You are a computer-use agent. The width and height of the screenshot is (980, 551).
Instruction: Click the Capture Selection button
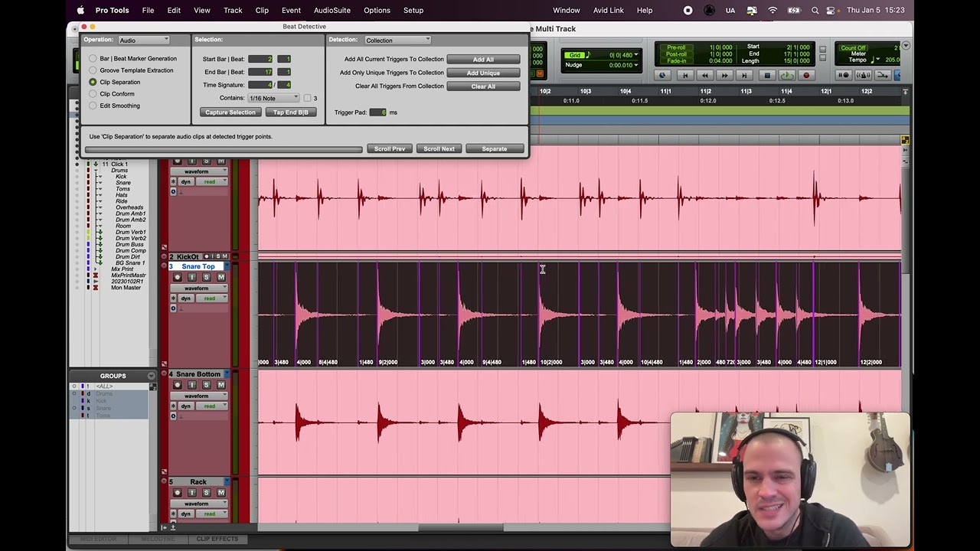point(230,112)
